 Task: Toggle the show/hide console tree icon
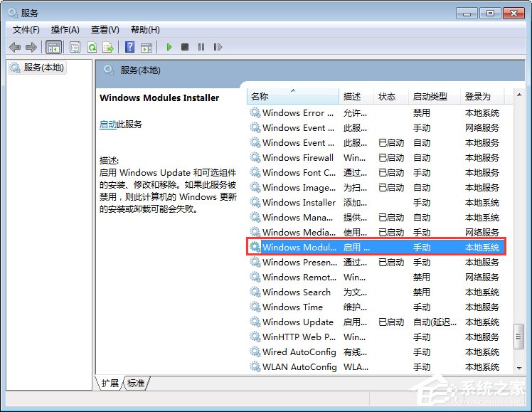pos(53,47)
